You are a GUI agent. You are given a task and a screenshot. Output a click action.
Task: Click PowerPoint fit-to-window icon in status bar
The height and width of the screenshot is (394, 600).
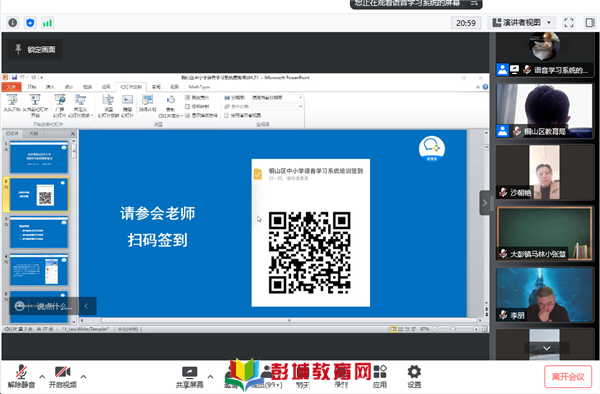[x=484, y=329]
